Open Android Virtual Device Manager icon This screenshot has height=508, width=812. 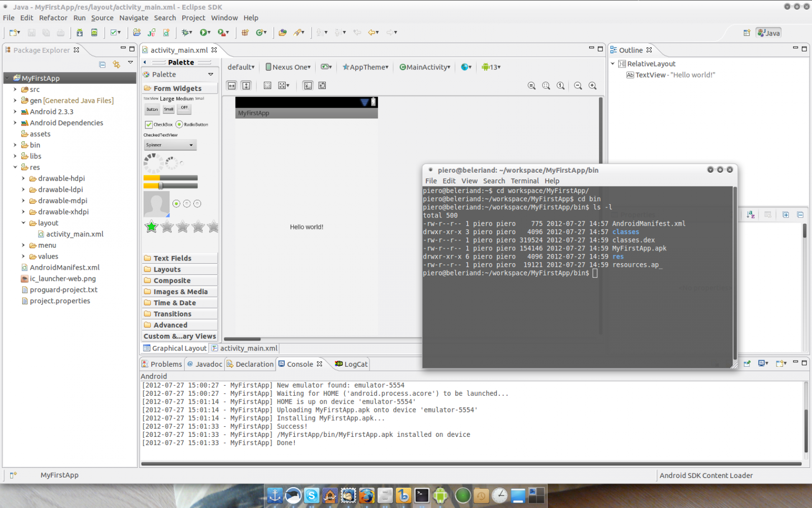point(94,33)
